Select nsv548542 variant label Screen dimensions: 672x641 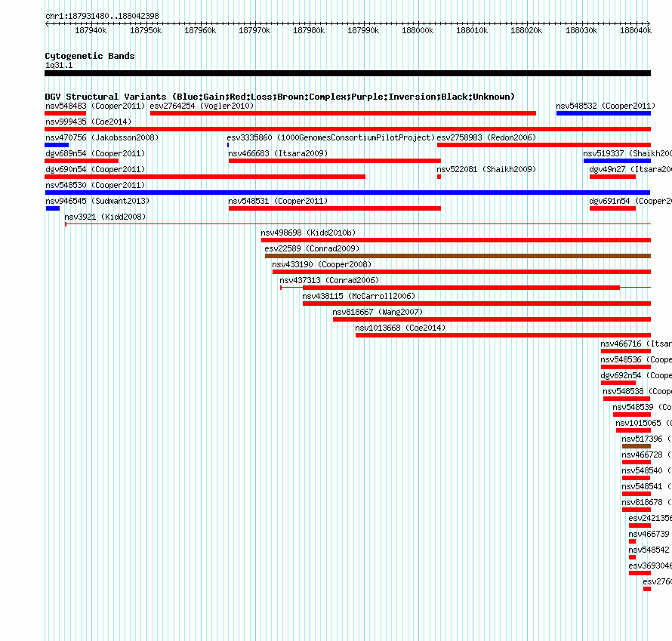(649, 550)
